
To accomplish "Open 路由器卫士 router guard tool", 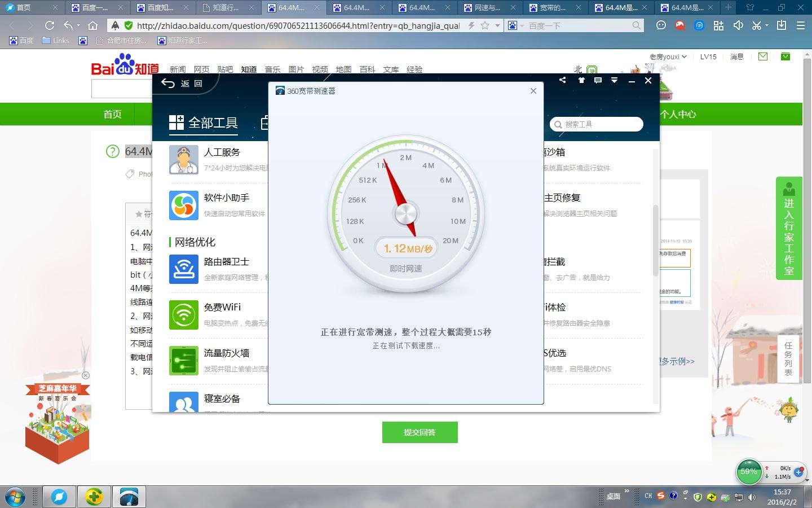I will click(x=184, y=269).
